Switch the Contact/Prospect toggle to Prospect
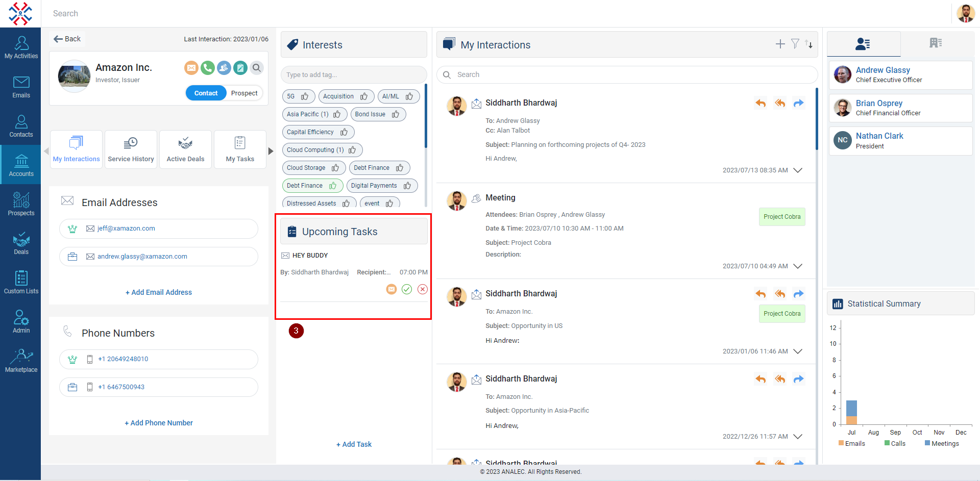 (244, 93)
